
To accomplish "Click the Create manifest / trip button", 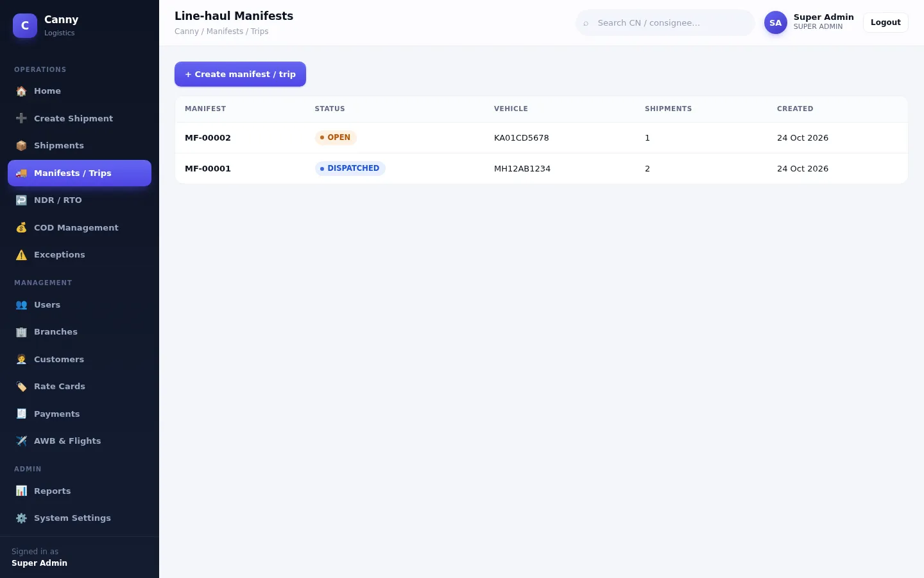I will [240, 74].
